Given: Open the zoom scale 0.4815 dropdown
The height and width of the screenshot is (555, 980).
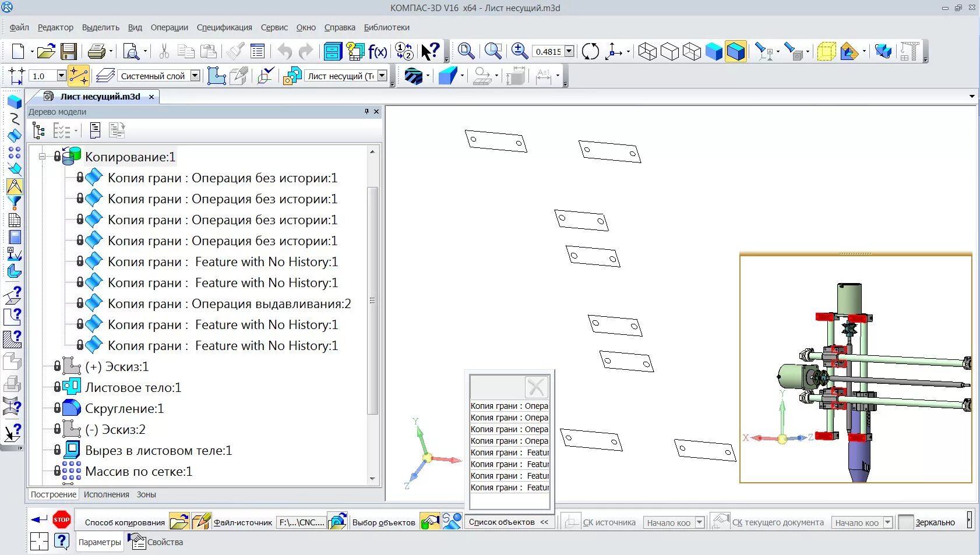Looking at the screenshot, I should coord(569,51).
